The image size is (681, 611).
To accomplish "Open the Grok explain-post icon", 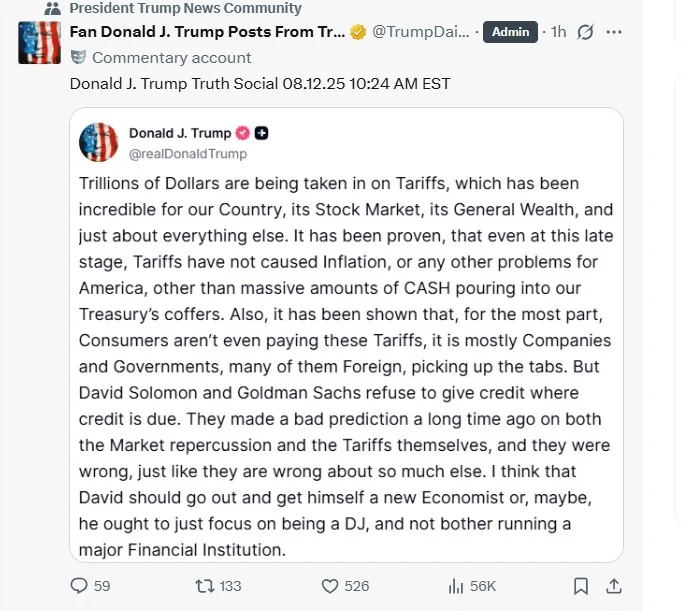I will point(586,32).
